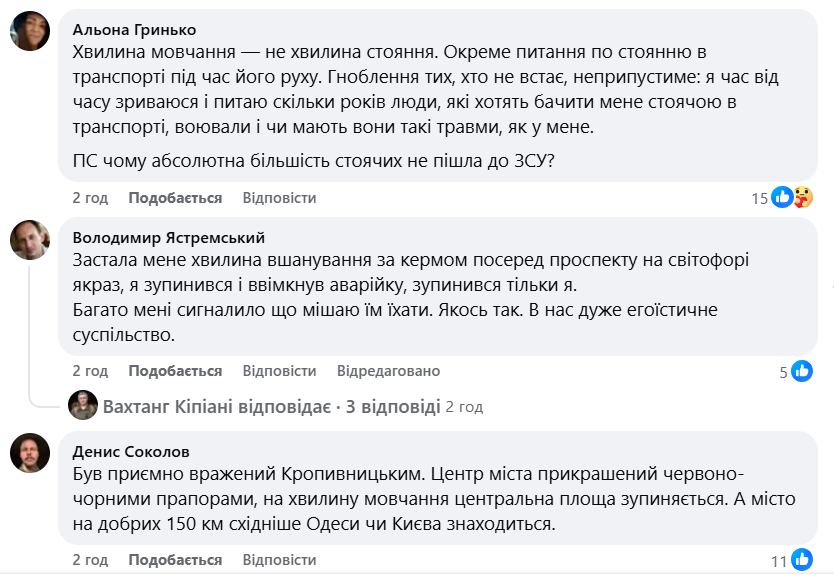Like Володимир Ястремський's comment via Подобається
834x578 pixels.
click(175, 371)
